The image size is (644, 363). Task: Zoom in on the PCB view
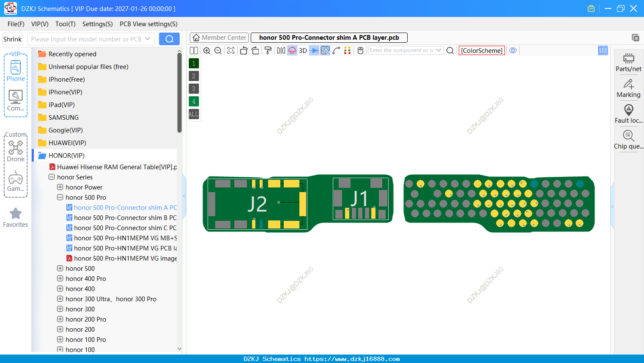point(207,50)
